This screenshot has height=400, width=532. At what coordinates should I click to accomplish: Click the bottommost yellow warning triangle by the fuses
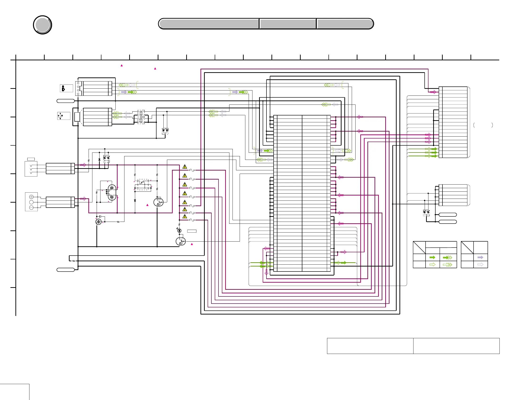pyautogui.click(x=185, y=216)
